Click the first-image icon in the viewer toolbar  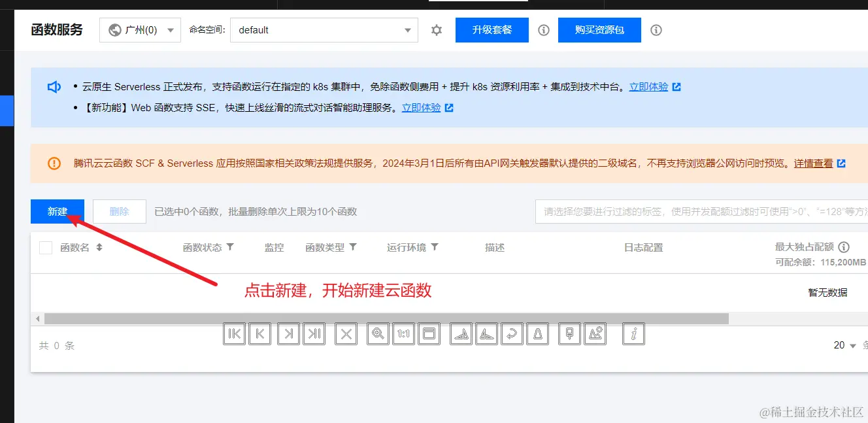click(x=234, y=334)
